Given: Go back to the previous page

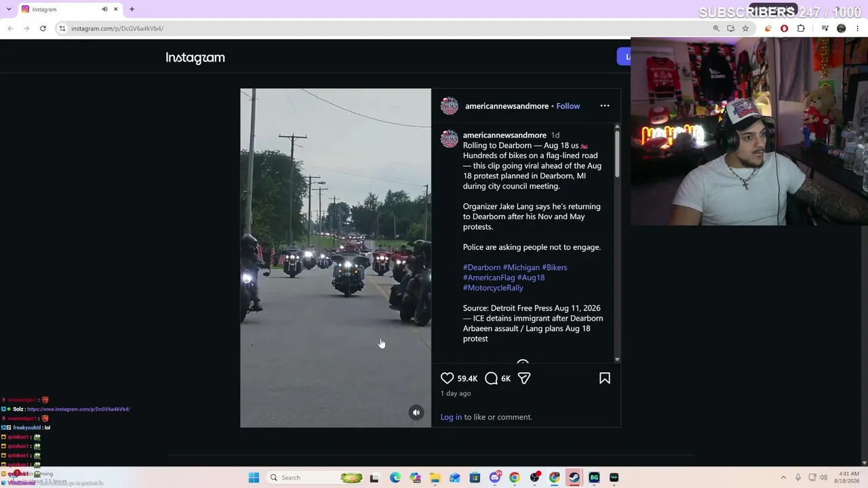Looking at the screenshot, I should click(10, 28).
